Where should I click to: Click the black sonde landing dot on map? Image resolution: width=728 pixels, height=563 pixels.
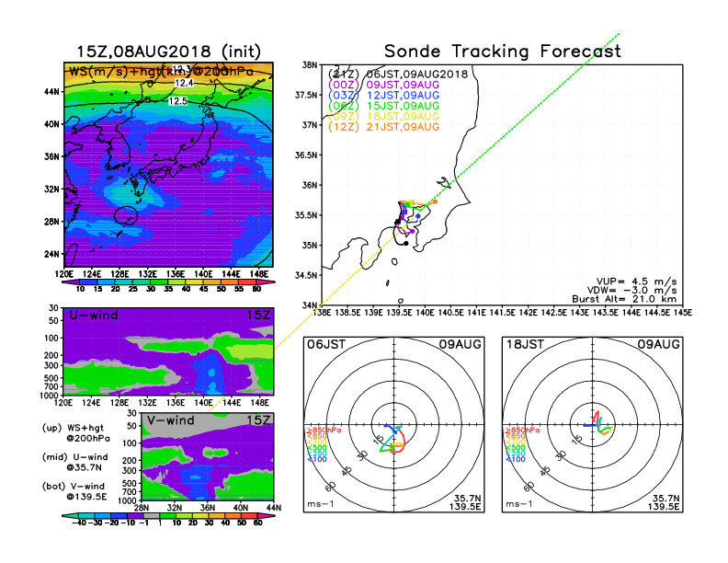[x=405, y=244]
